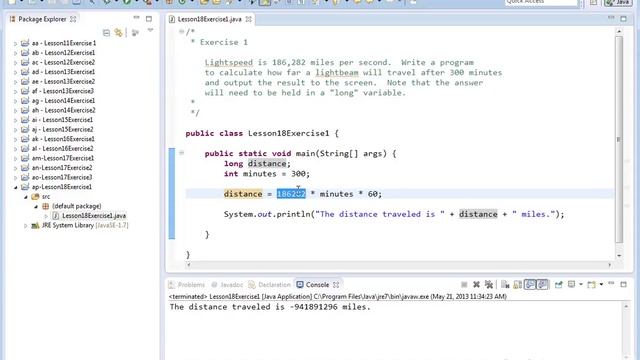Expand the ab - Lesson12Exercise1 project
This screenshot has height=360, width=640.
click(16, 53)
